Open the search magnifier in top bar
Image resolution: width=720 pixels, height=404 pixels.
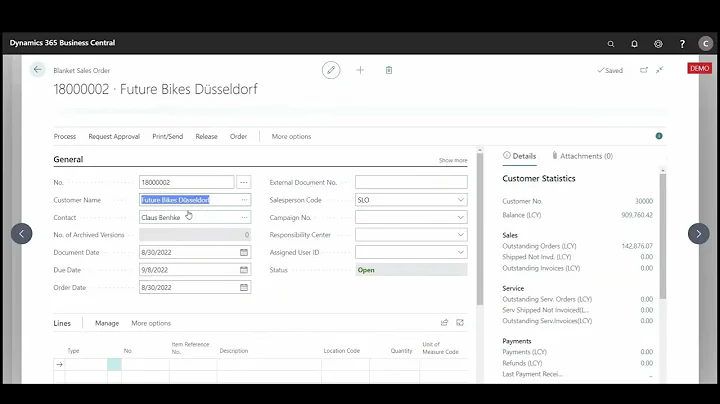(x=611, y=44)
